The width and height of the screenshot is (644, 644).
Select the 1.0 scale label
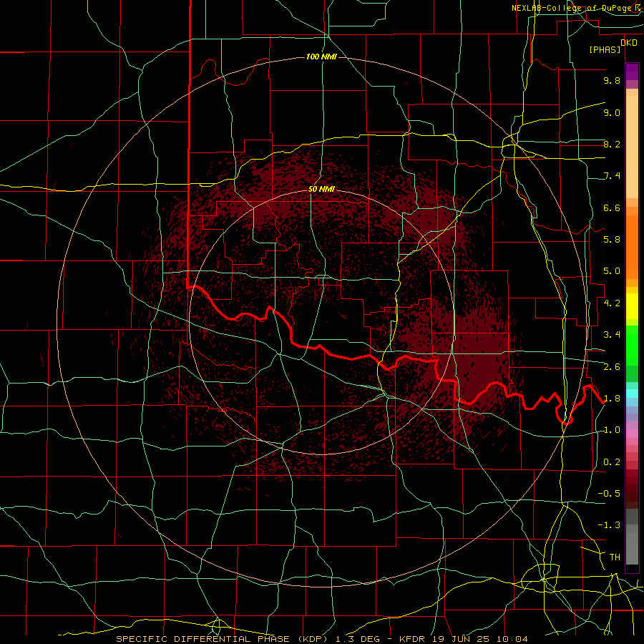pos(612,430)
